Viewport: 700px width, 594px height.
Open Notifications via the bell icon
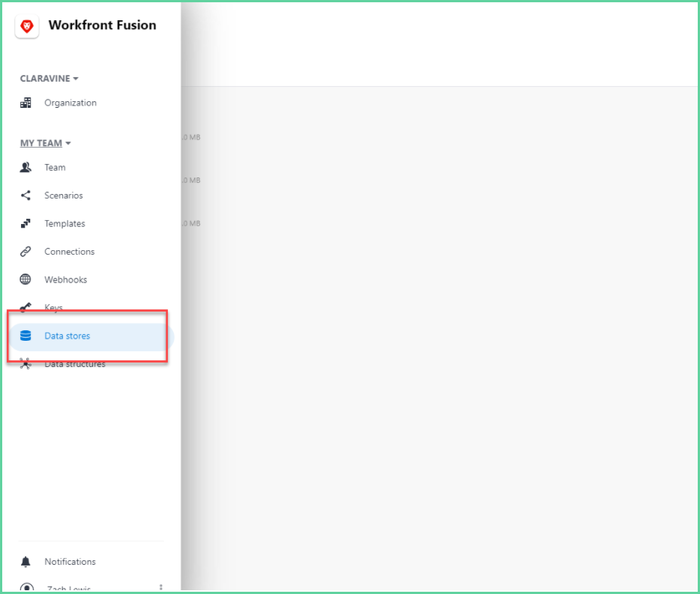pos(25,562)
